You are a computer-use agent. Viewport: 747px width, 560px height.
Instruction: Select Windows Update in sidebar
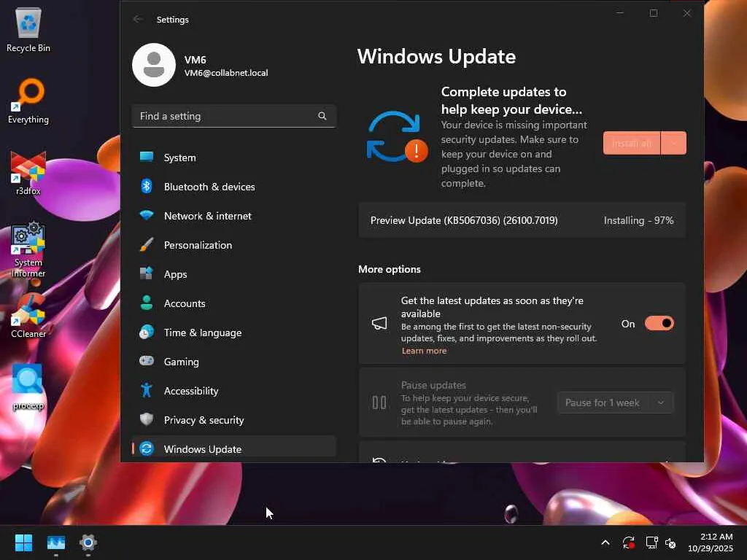[x=234, y=448]
